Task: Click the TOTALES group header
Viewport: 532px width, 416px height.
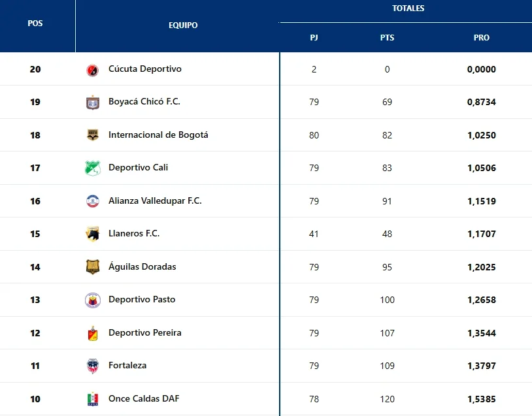Action: 408,8
